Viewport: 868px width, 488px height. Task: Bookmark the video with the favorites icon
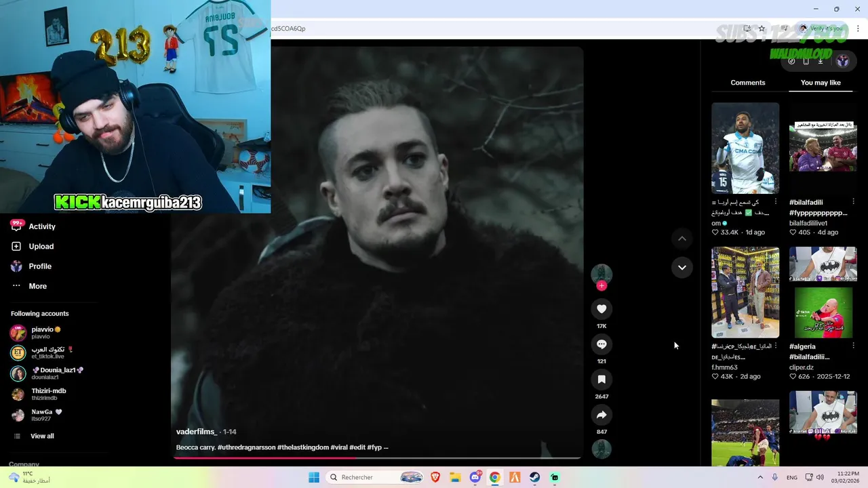pyautogui.click(x=601, y=380)
